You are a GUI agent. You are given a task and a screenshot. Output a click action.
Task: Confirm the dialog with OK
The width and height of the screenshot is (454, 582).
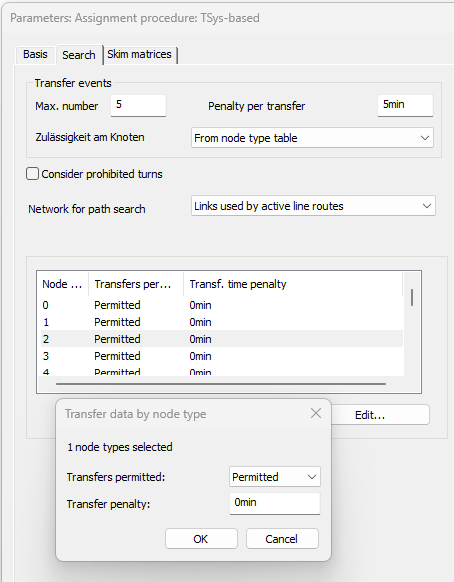[x=201, y=539]
